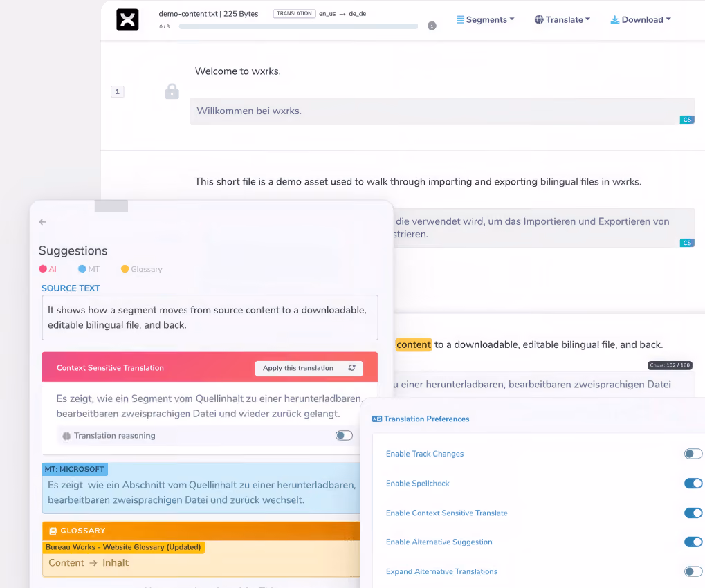Image resolution: width=705 pixels, height=588 pixels.
Task: Click the third segment translation field
Action: pyautogui.click(x=544, y=385)
